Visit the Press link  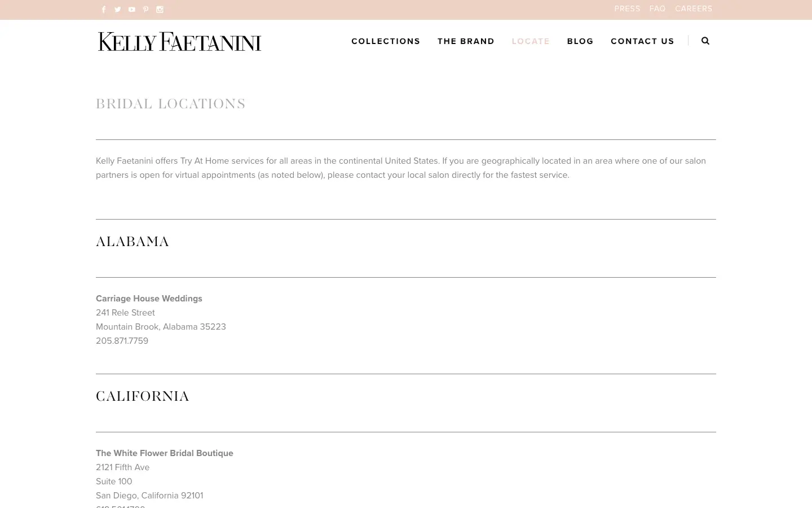(x=627, y=9)
